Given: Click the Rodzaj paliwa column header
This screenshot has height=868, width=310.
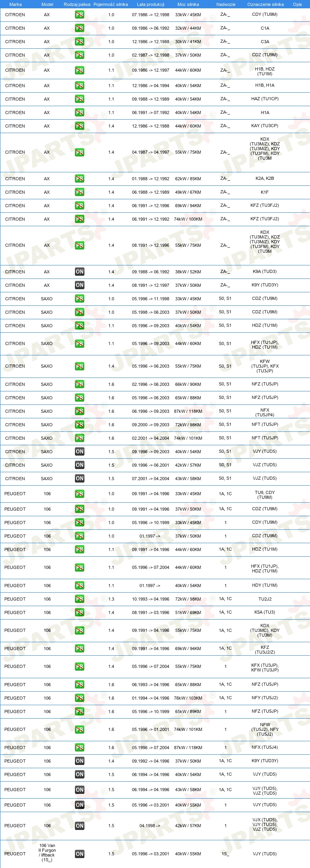Looking at the screenshot, I should pos(77,4).
